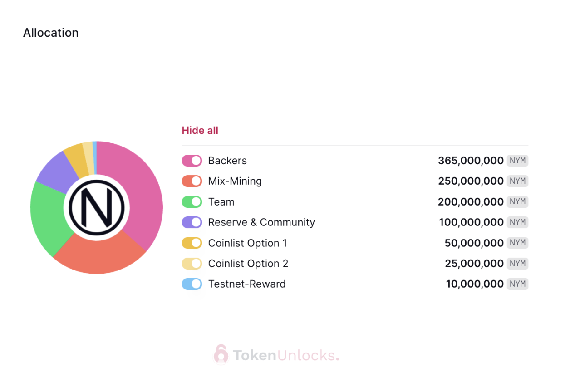The image size is (575, 392).
Task: Click the NYM badge beside 10,000,000
Action: click(x=517, y=284)
